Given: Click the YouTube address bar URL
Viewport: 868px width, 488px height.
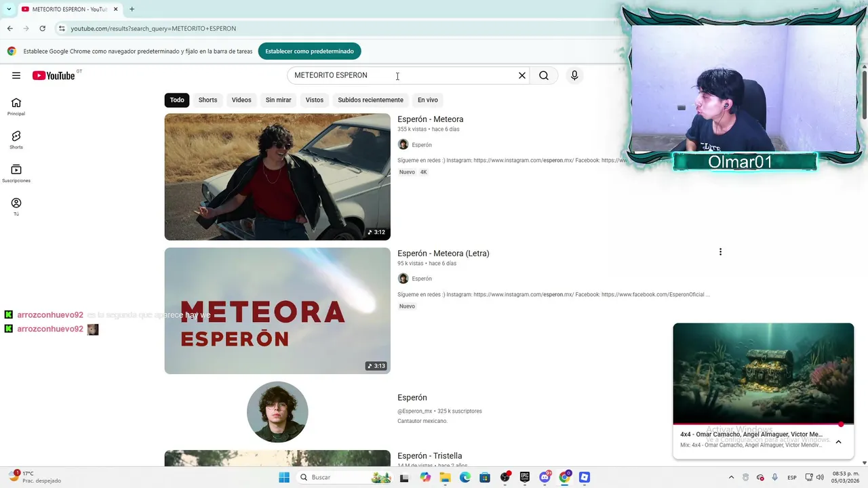Looking at the screenshot, I should [153, 28].
